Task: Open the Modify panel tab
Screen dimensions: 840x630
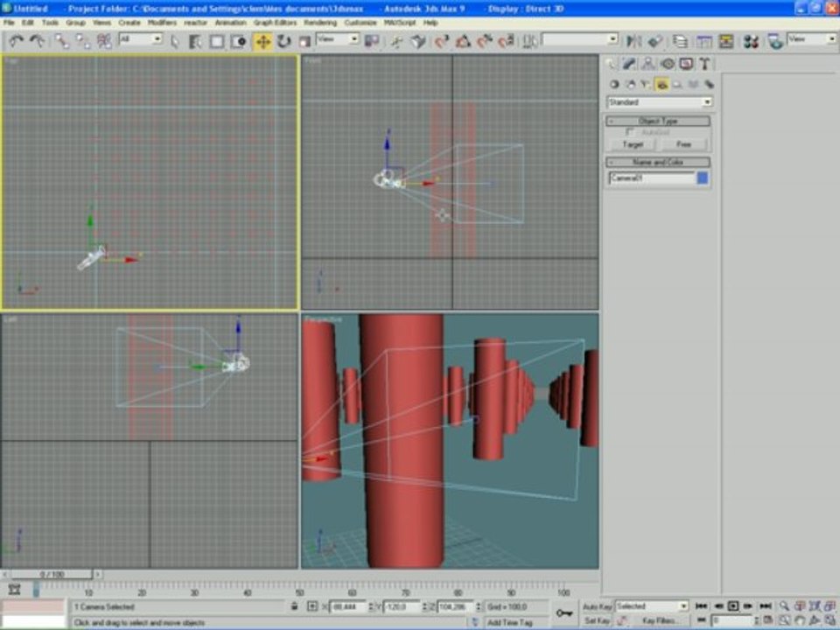Action: coord(629,64)
